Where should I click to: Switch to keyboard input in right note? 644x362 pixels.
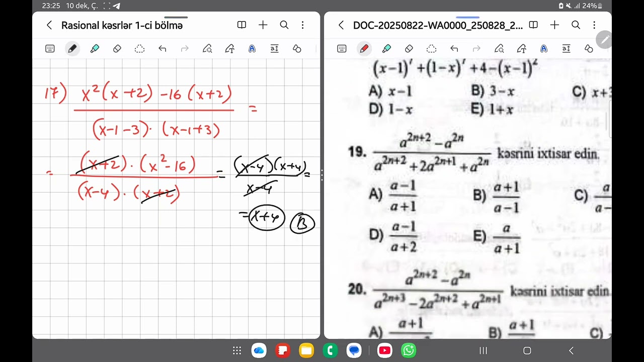point(342,49)
